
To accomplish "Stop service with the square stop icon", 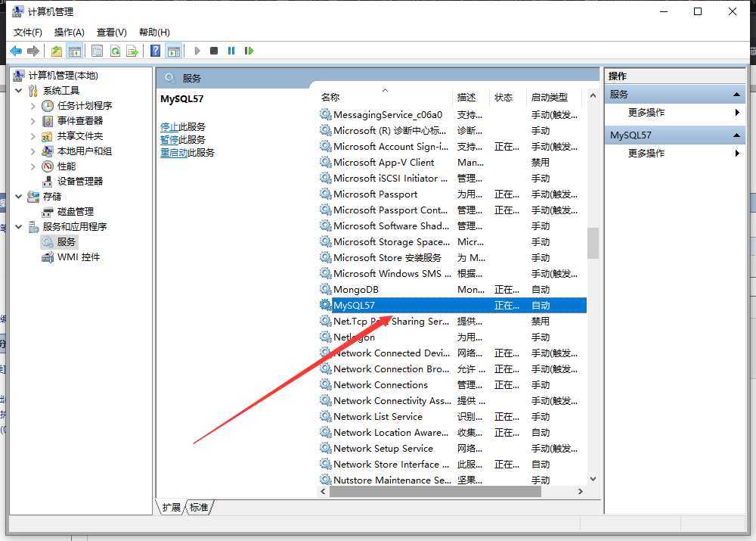I will click(214, 51).
